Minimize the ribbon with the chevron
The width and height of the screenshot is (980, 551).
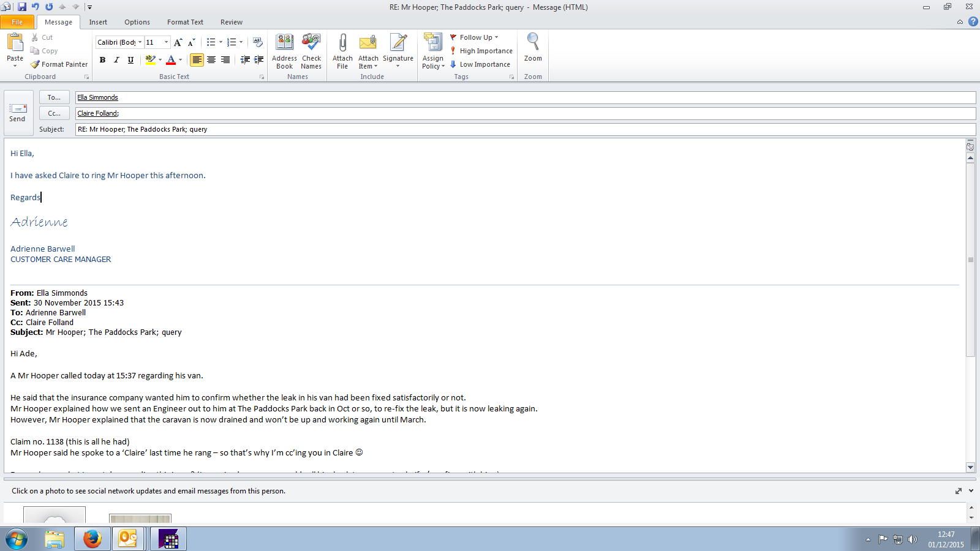[x=960, y=22]
